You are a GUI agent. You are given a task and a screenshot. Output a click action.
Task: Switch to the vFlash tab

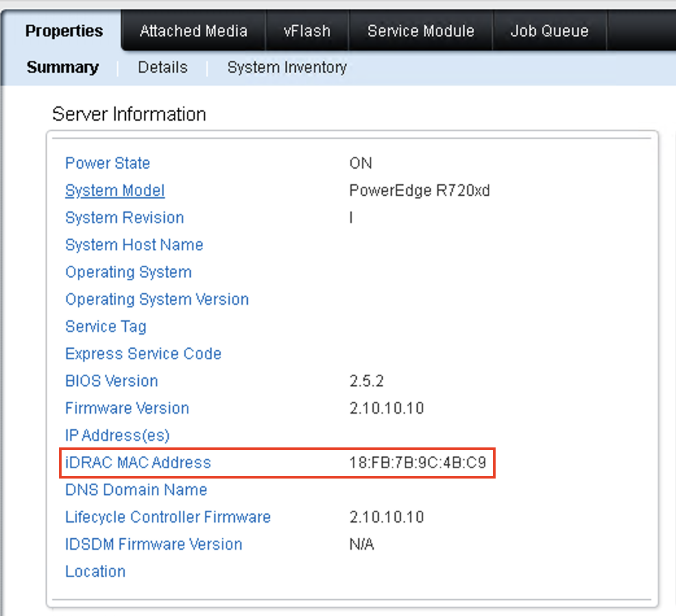(307, 31)
